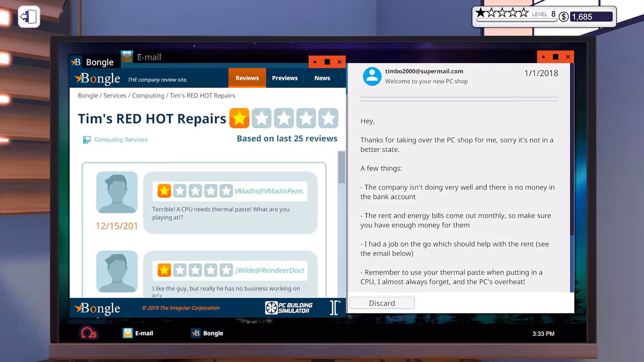
Task: Click the exit door icon
Action: tap(29, 17)
